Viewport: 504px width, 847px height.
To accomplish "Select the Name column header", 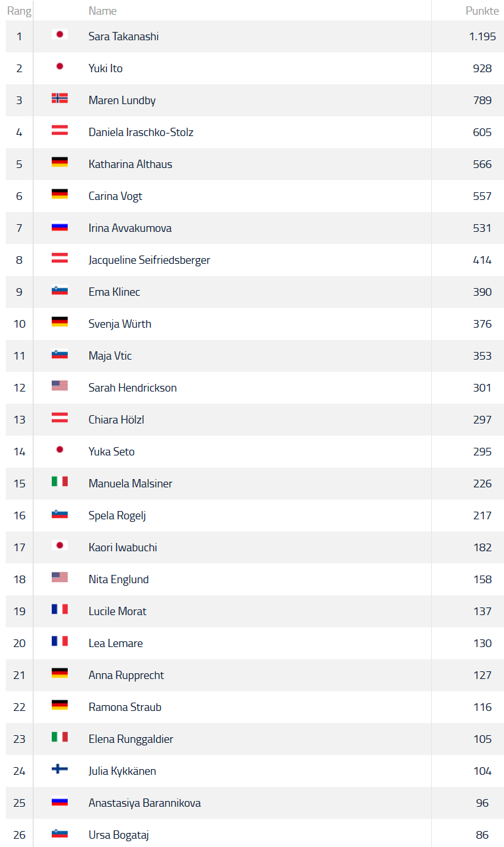I will 102,11.
